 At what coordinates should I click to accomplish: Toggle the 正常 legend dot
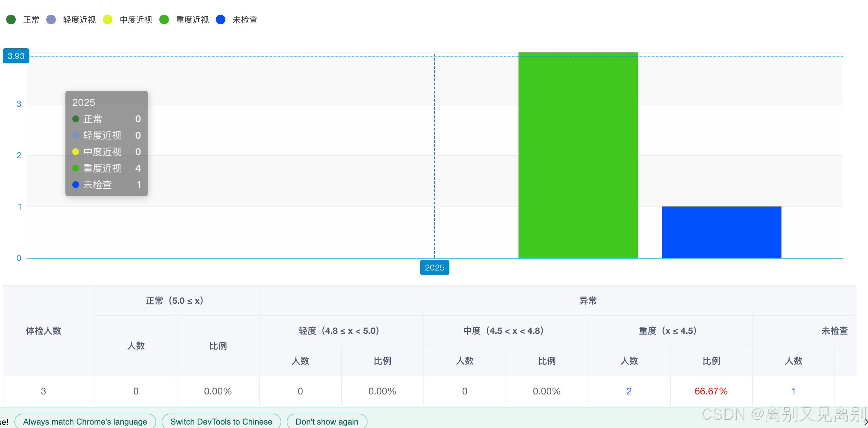[11, 20]
